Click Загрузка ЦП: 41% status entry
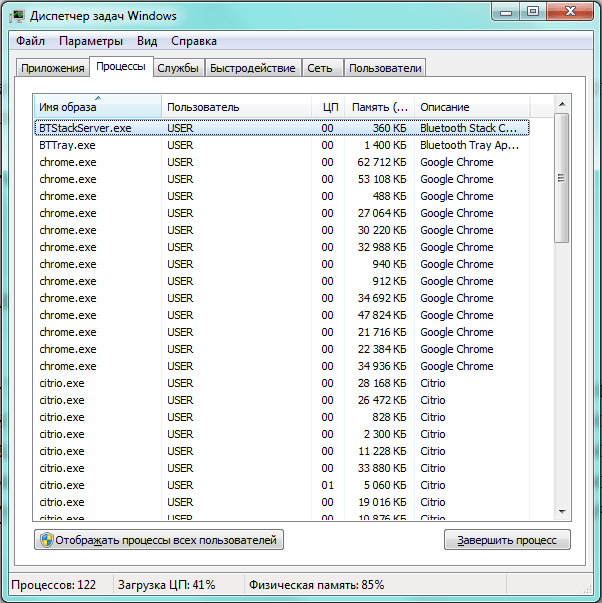 point(166,585)
